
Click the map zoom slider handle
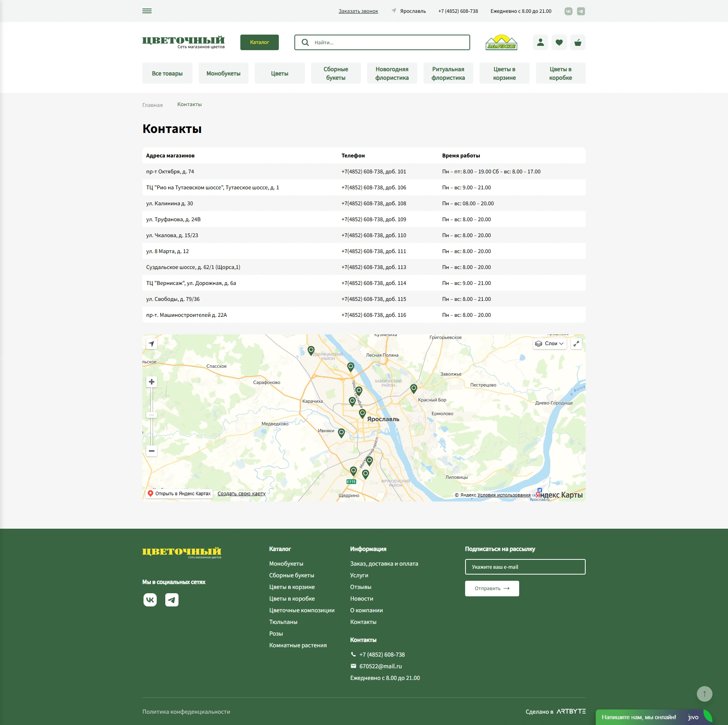152,415
